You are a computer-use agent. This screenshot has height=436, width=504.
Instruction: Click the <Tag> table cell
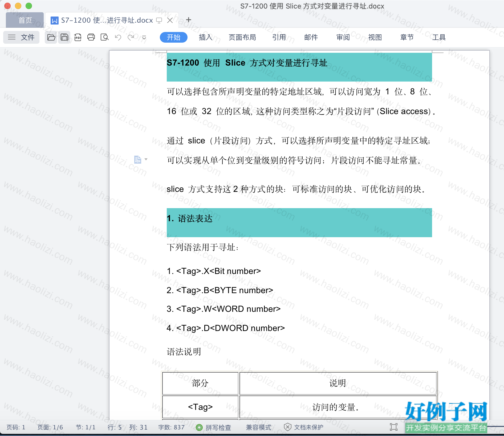coord(200,407)
